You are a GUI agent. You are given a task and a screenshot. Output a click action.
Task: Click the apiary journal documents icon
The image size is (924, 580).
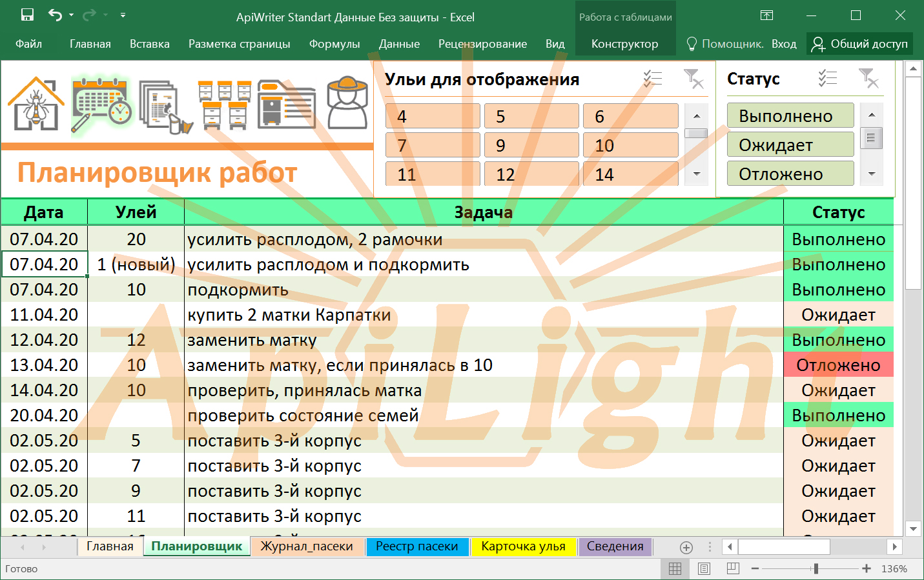tap(165, 106)
